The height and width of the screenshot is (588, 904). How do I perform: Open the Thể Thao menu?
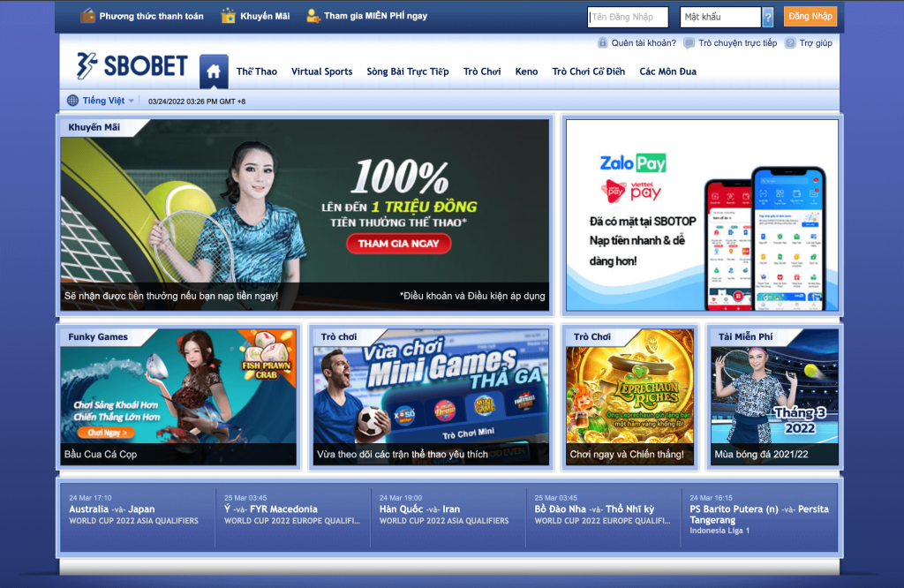(x=257, y=72)
